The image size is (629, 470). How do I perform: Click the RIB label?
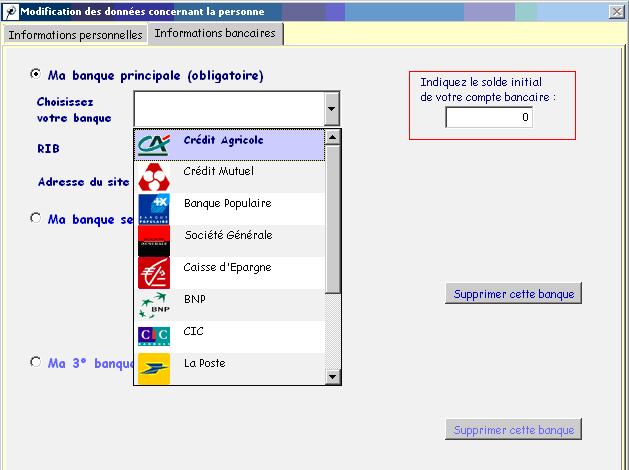[x=48, y=149]
